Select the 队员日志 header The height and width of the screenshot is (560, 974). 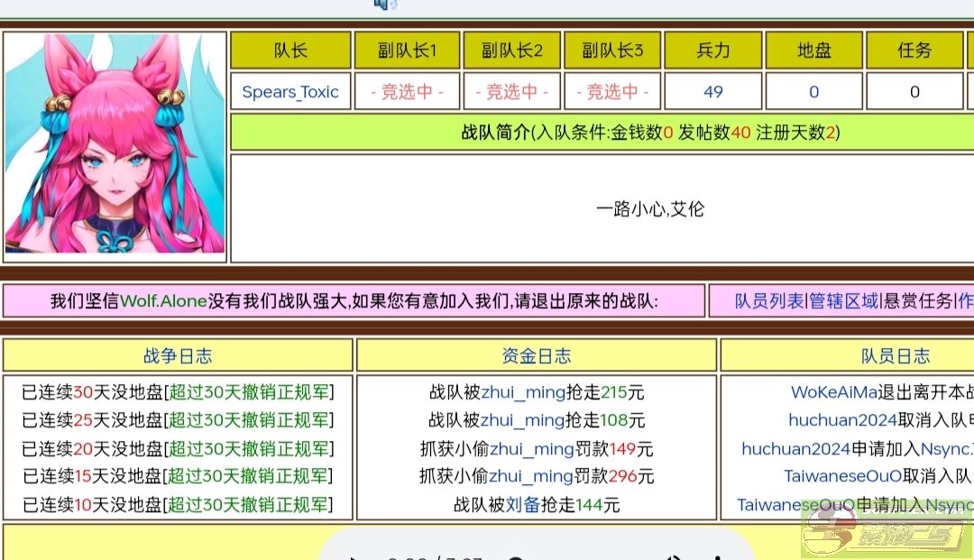point(896,355)
